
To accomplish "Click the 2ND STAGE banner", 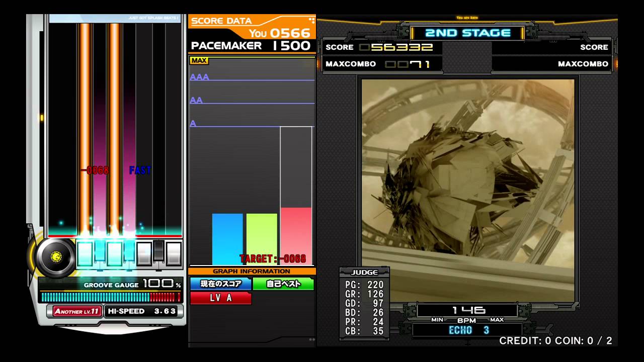I will 468,33.
